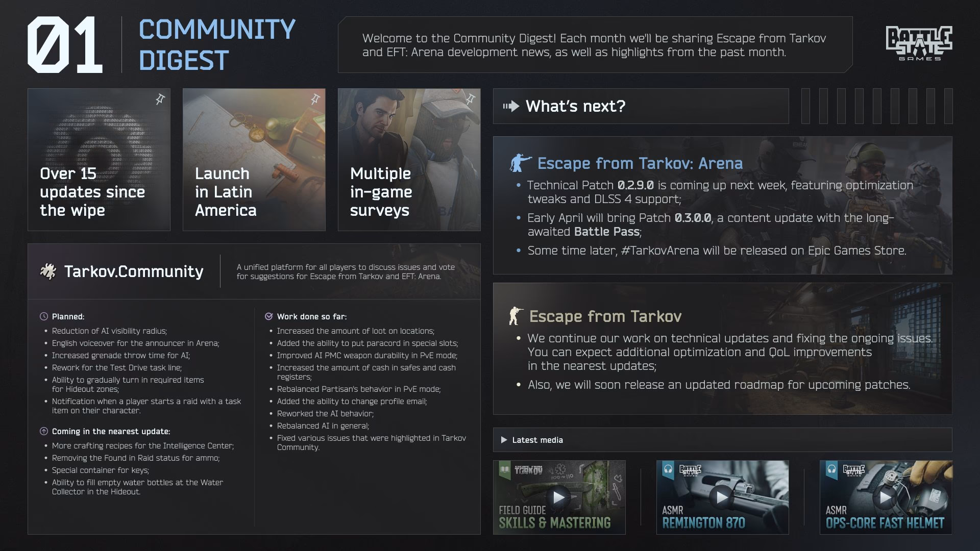Click the Tarkov.Community bug logo icon

point(48,271)
